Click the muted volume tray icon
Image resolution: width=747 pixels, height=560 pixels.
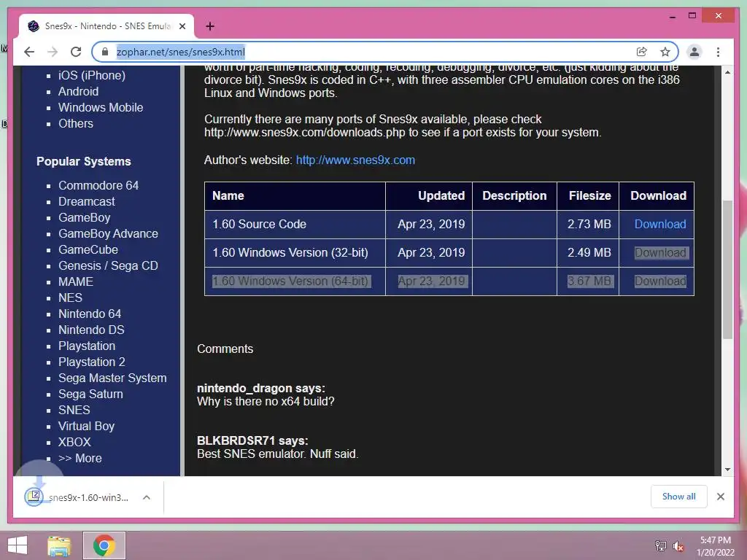(x=678, y=545)
